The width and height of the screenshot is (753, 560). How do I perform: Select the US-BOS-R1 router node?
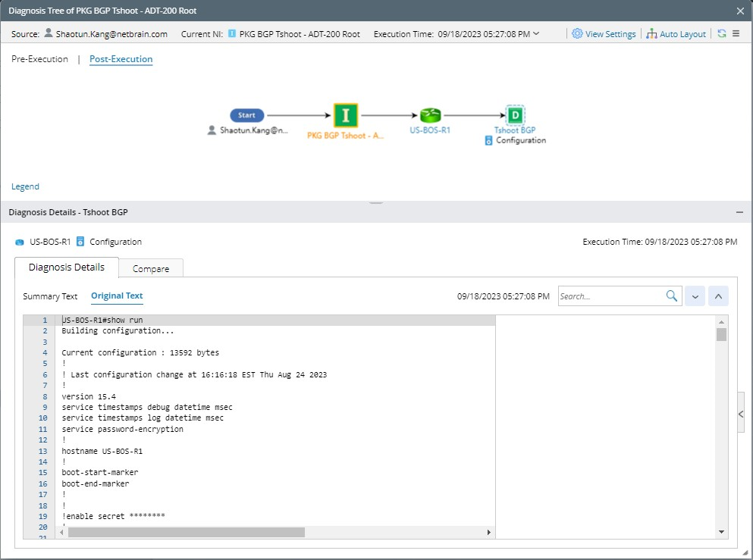[430, 115]
